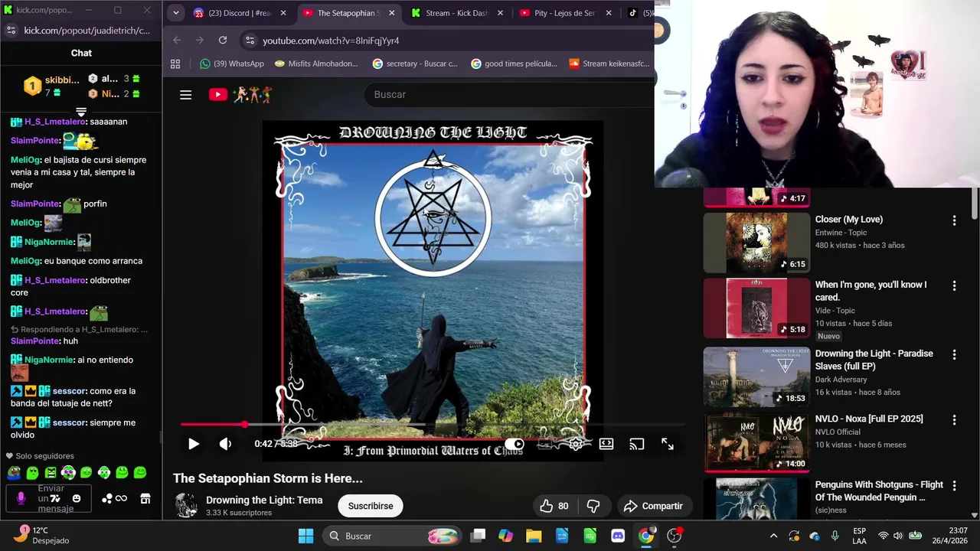Insert the blue-shirt Pepe frog emote
980x551 pixels.
coord(14,473)
